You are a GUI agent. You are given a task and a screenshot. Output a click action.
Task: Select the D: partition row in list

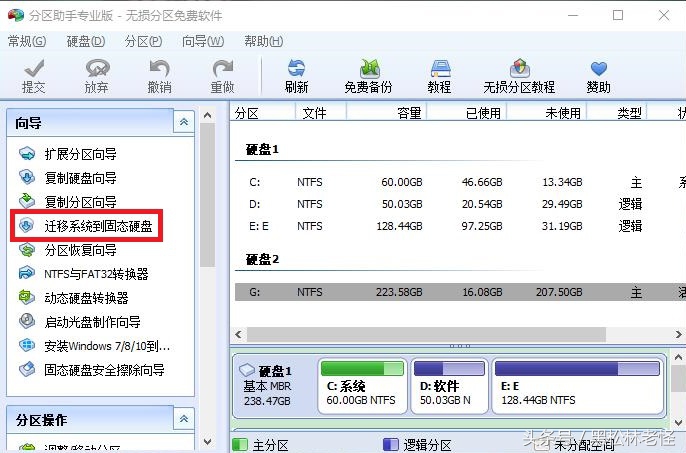coord(460,204)
